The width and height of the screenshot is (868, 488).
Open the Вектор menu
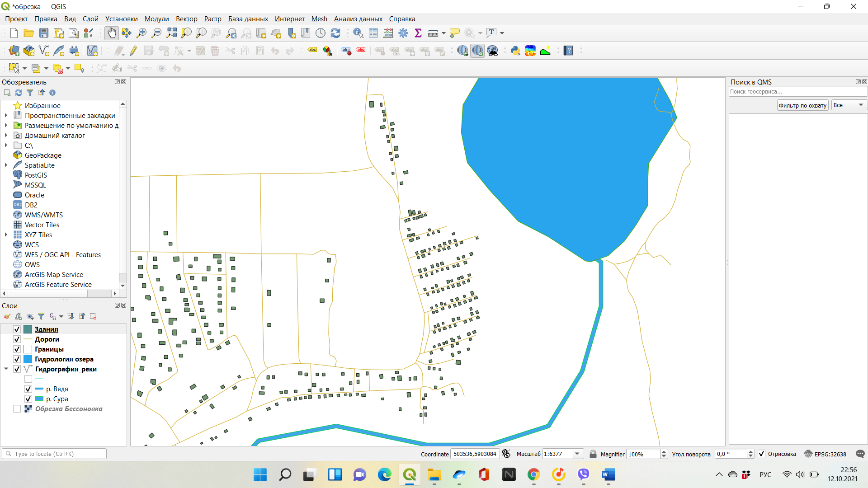coord(186,19)
